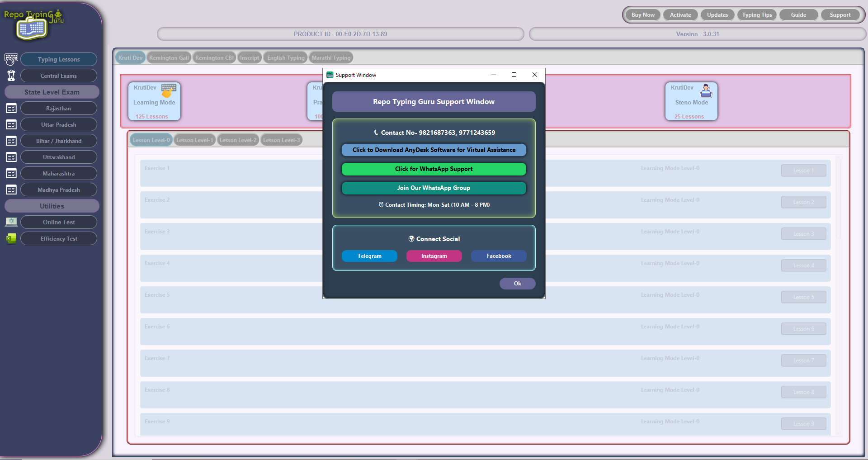The height and width of the screenshot is (460, 868).
Task: Click the Version - 3.0.31 label
Action: tap(698, 34)
